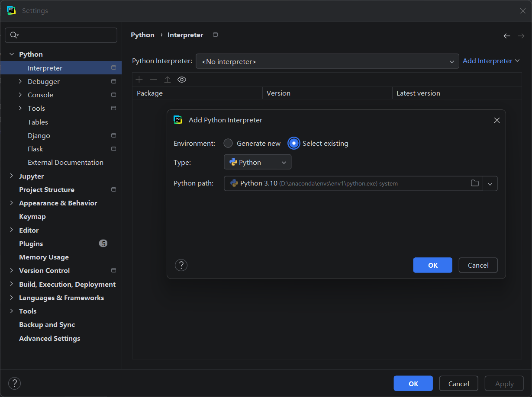Click the Package column header
Screen dimensions: 532x397
(x=197, y=93)
